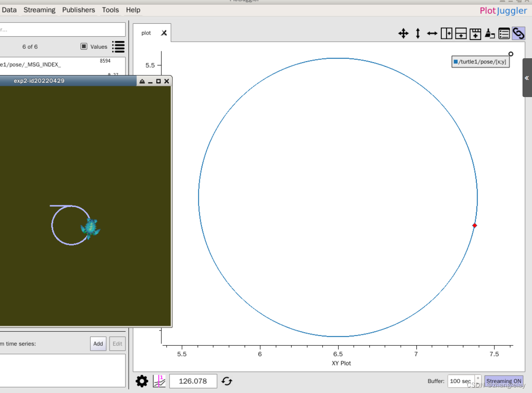Increase buffer size with the plus stepper
The width and height of the screenshot is (532, 393).
coord(478,378)
